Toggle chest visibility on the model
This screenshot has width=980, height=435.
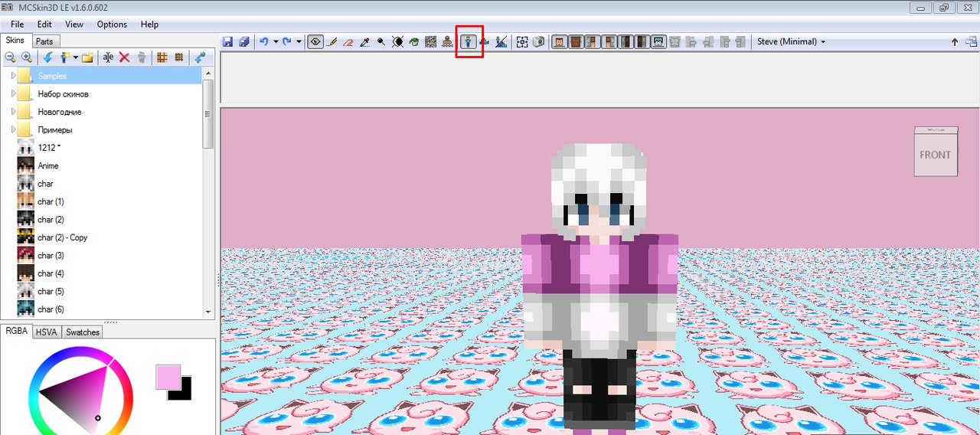coord(576,42)
